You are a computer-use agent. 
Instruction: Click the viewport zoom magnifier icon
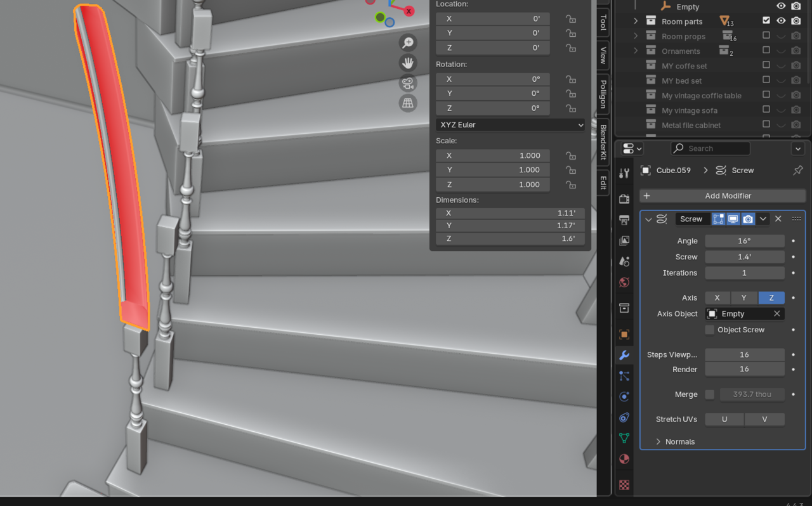[x=408, y=42]
